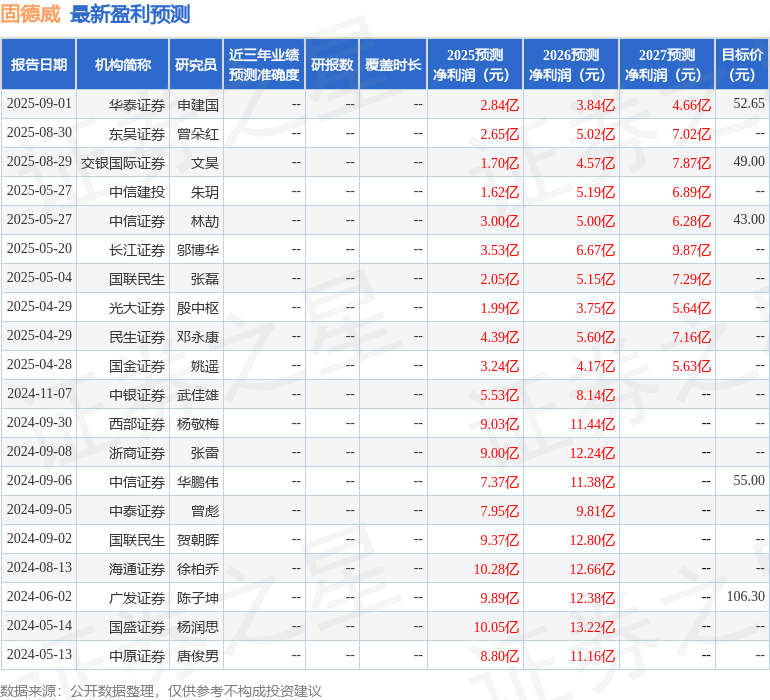Click researcher 申建国
The width and height of the screenshot is (770, 700).
pos(198,105)
